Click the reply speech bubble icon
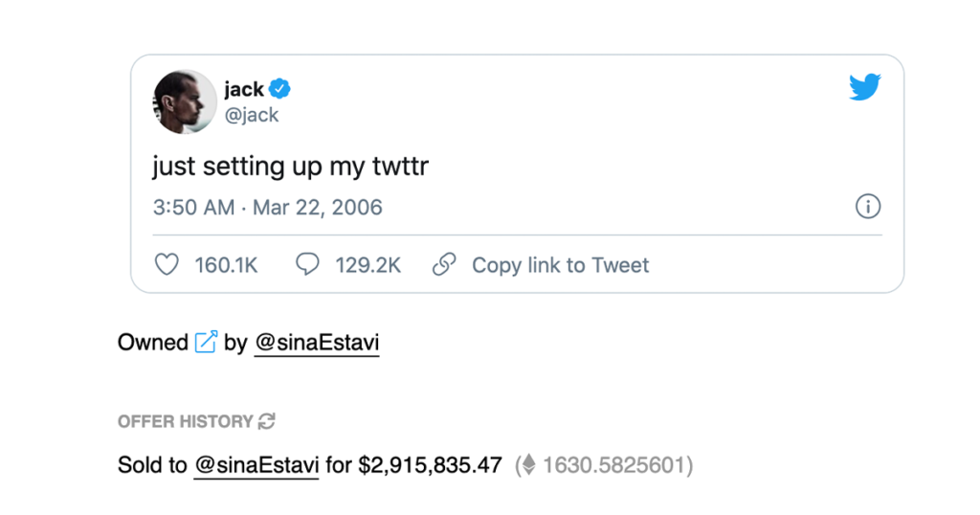This screenshot has width=980, height=515. click(307, 265)
